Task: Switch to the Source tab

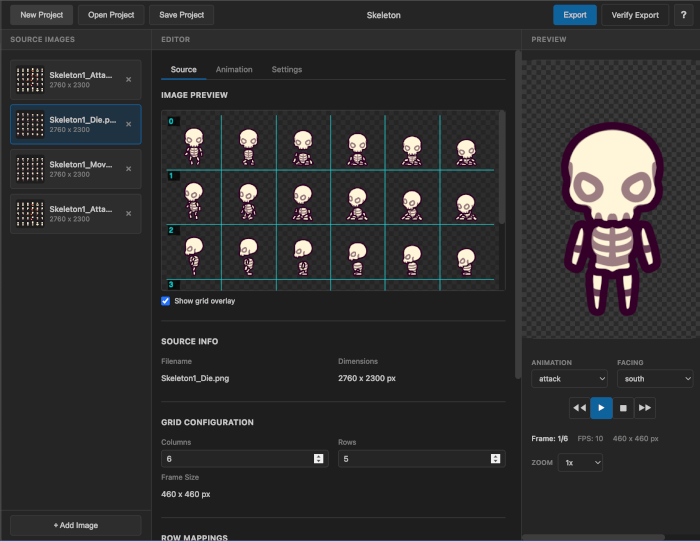Action: (x=183, y=69)
